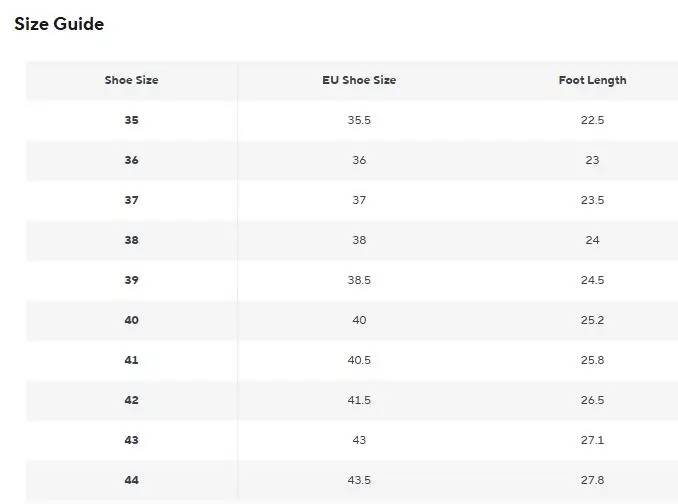Click shoe size 44 row label
678x504 pixels.
(x=131, y=480)
